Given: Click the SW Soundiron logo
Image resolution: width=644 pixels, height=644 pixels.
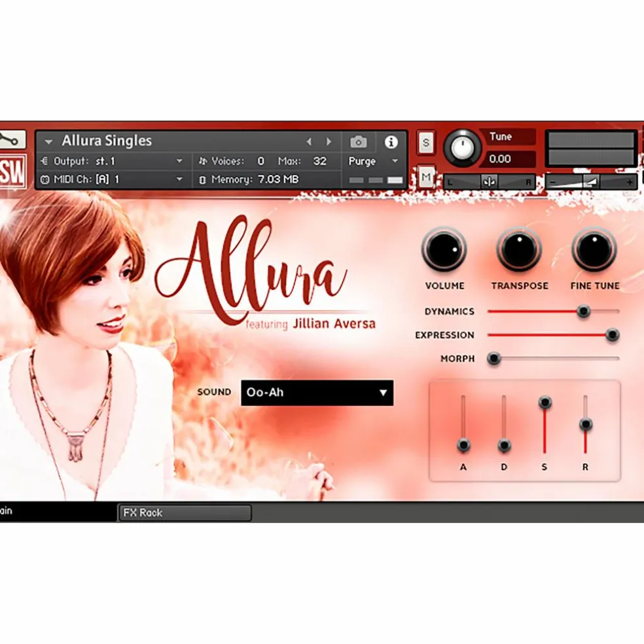Looking at the screenshot, I should [x=12, y=172].
